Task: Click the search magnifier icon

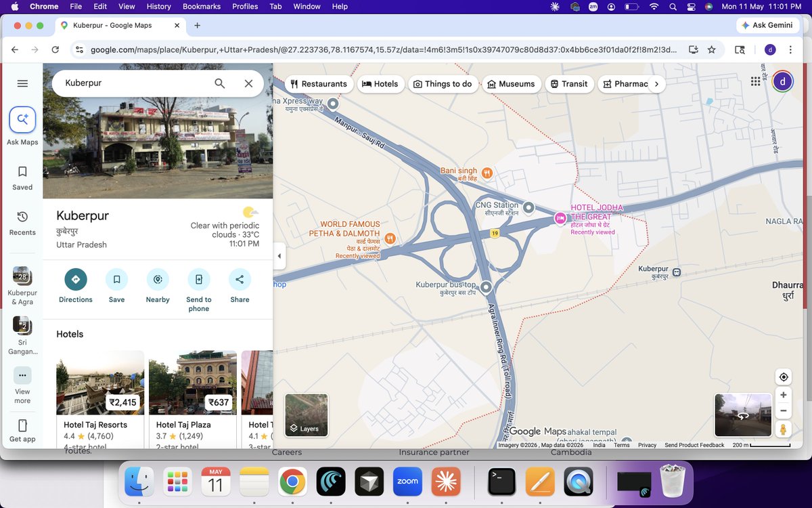Action: pos(220,83)
